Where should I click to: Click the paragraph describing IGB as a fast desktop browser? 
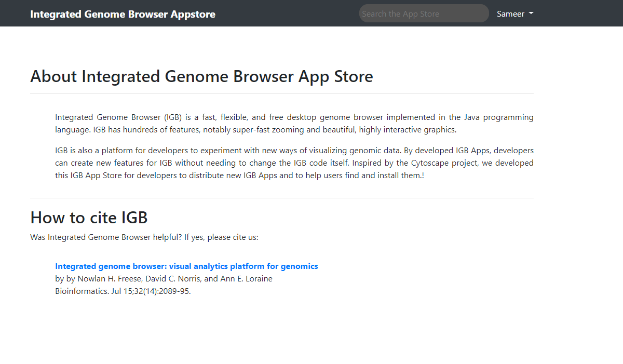[294, 124]
